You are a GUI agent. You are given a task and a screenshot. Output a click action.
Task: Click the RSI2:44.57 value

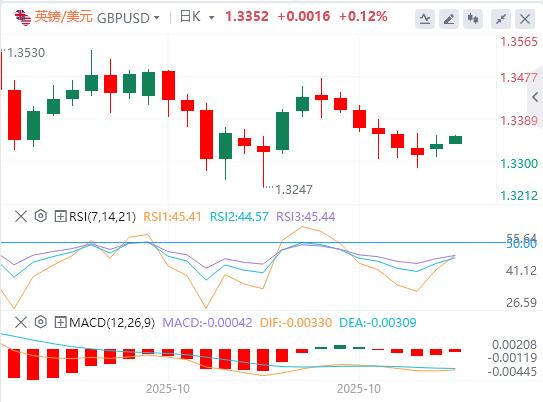click(x=239, y=217)
